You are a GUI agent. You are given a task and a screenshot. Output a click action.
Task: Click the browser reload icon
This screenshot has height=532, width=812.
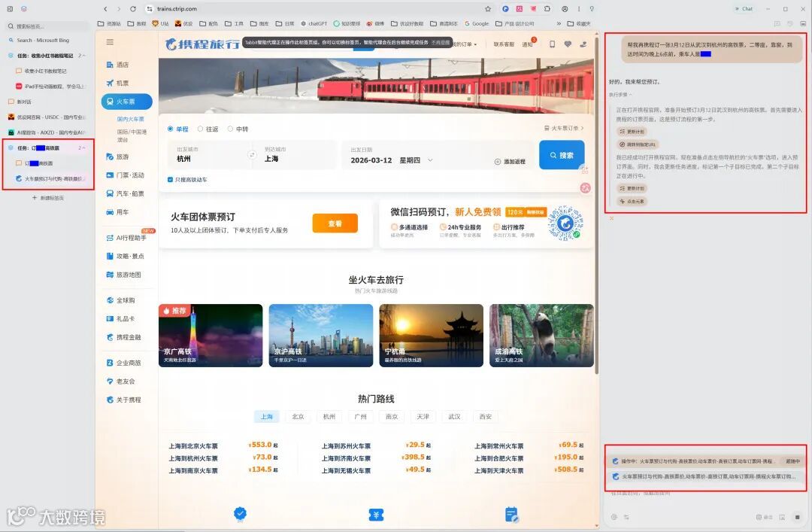click(133, 9)
